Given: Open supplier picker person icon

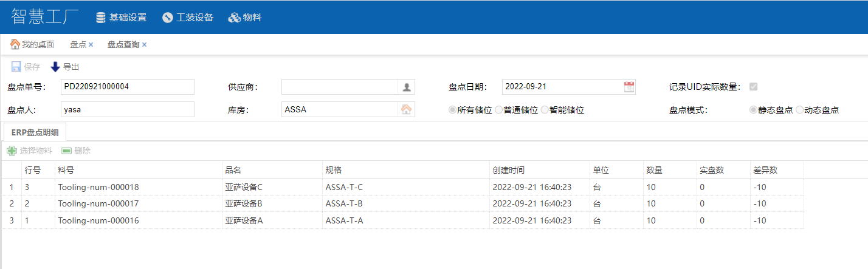Looking at the screenshot, I should tap(406, 87).
